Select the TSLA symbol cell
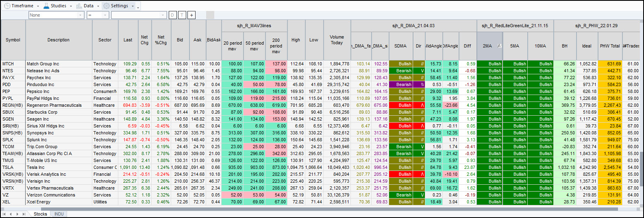Viewport: 644px width, 218px height. [13, 167]
